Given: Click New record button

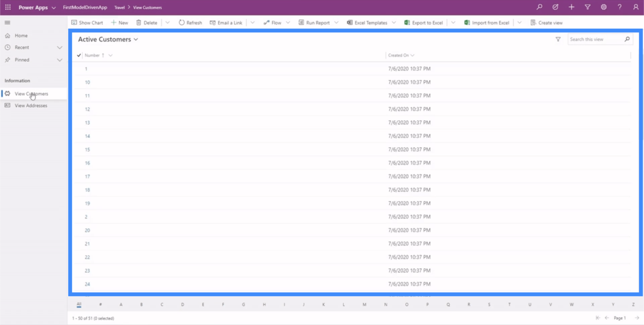Looking at the screenshot, I should tap(119, 23).
